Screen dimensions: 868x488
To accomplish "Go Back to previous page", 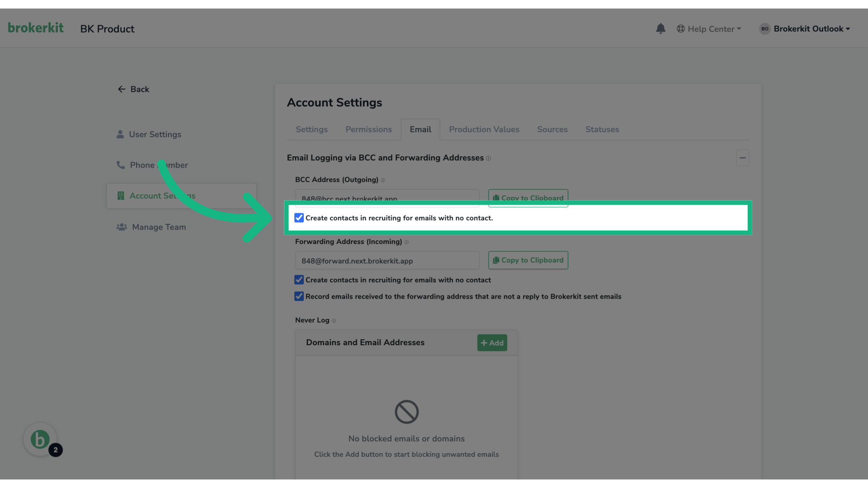I will click(133, 89).
